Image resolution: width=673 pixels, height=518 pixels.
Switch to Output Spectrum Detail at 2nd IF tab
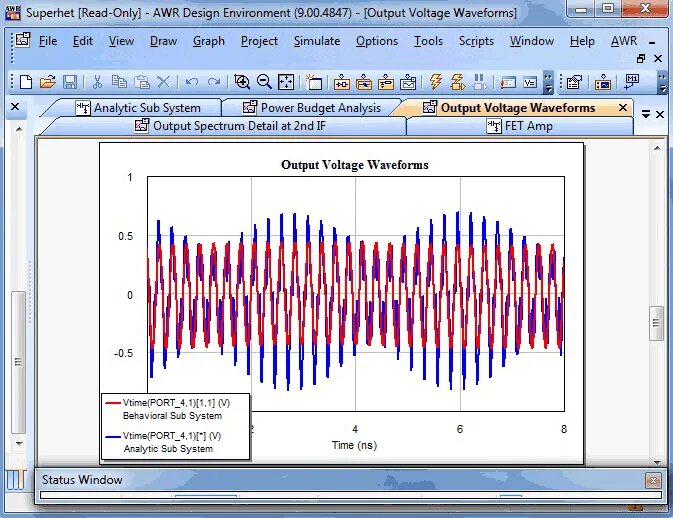click(x=230, y=126)
